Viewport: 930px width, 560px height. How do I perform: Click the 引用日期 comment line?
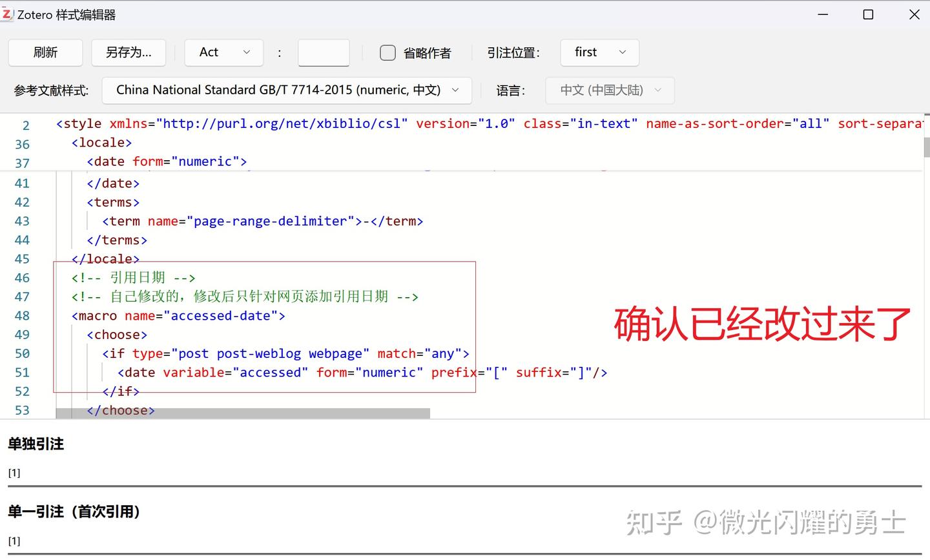coord(134,278)
